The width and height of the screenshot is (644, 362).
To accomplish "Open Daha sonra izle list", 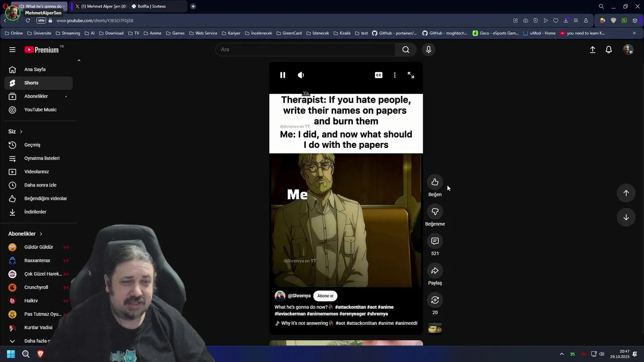I will pyautogui.click(x=38, y=185).
